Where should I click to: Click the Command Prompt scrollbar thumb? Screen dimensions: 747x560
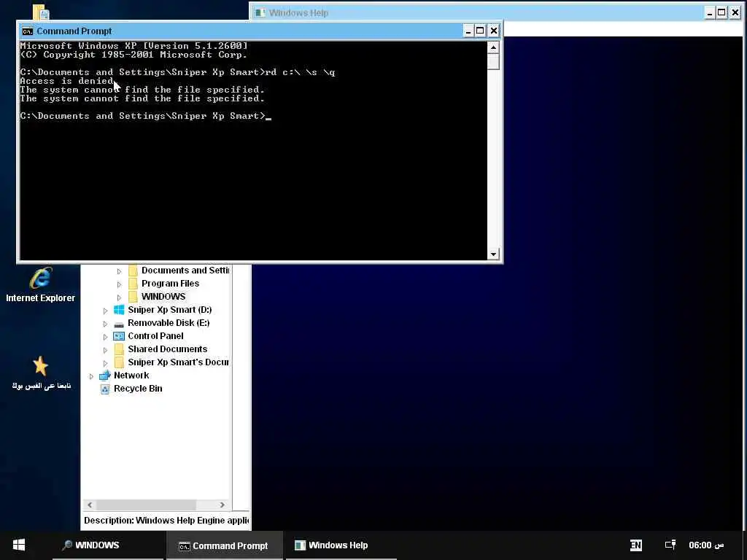click(x=494, y=62)
